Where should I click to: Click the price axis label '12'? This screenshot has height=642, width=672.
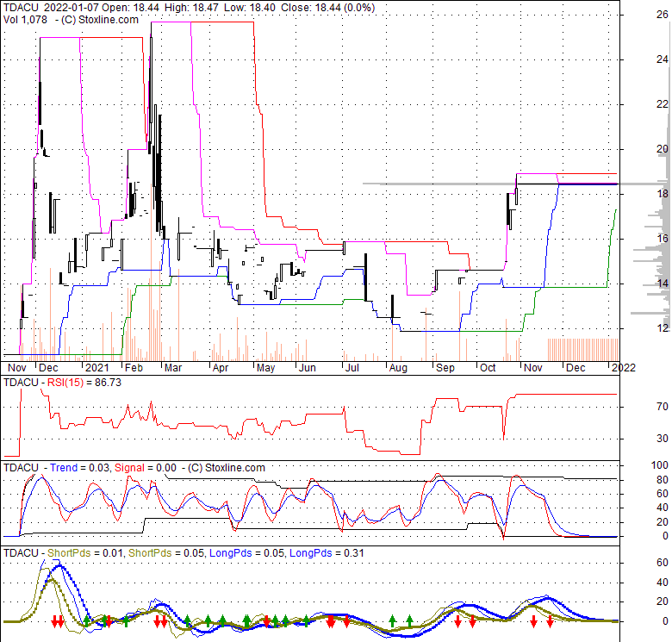tap(663, 327)
